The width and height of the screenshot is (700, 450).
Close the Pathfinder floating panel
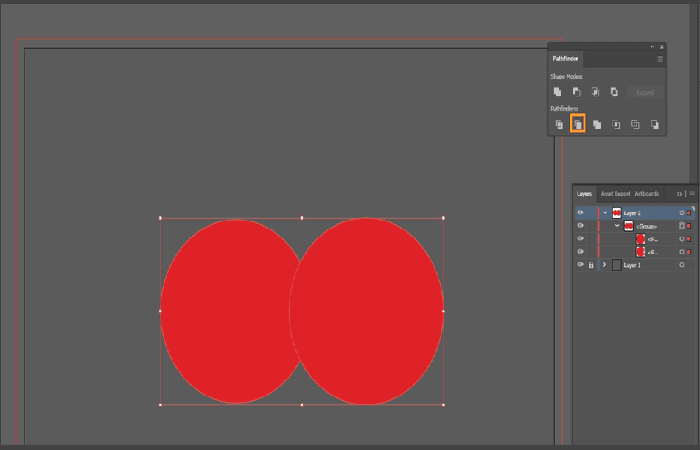pos(662,46)
